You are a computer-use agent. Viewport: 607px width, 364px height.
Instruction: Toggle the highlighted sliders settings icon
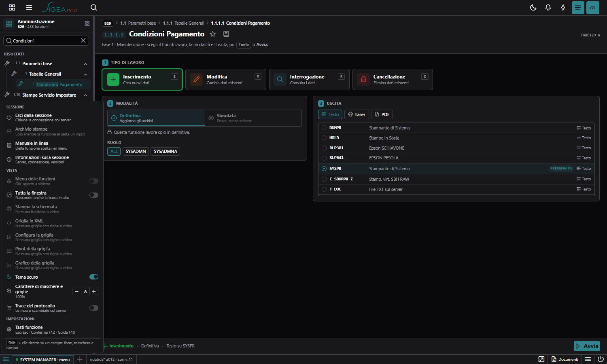(x=578, y=8)
